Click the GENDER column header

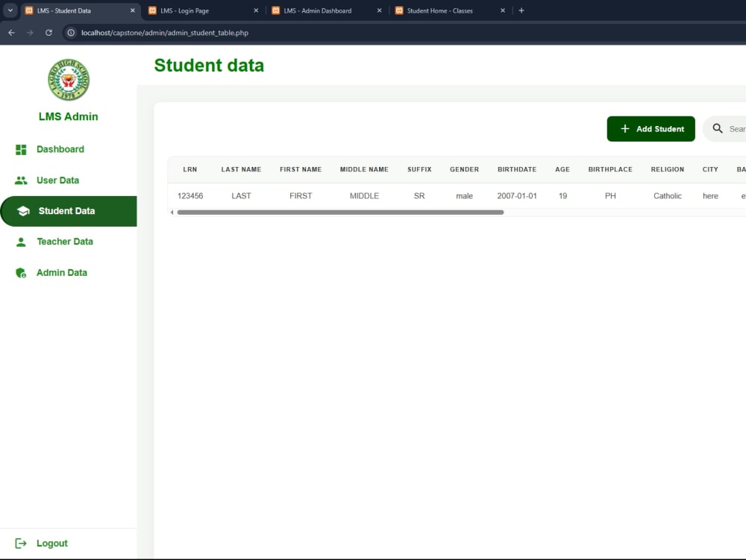pyautogui.click(x=464, y=169)
